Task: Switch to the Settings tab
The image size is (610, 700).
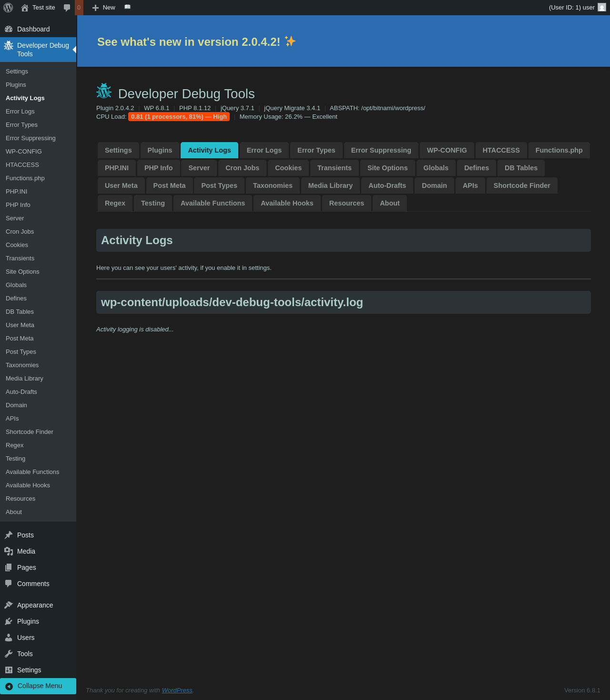Action: 118,150
